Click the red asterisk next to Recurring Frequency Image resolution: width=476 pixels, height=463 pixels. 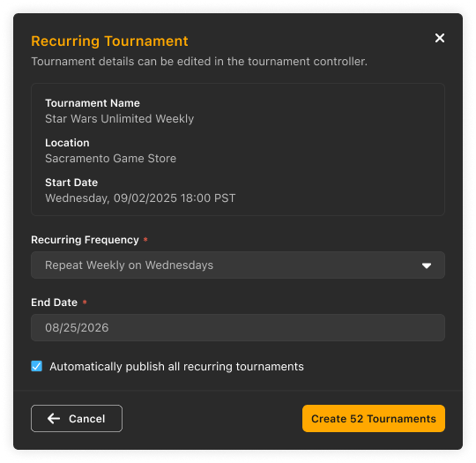pos(145,239)
